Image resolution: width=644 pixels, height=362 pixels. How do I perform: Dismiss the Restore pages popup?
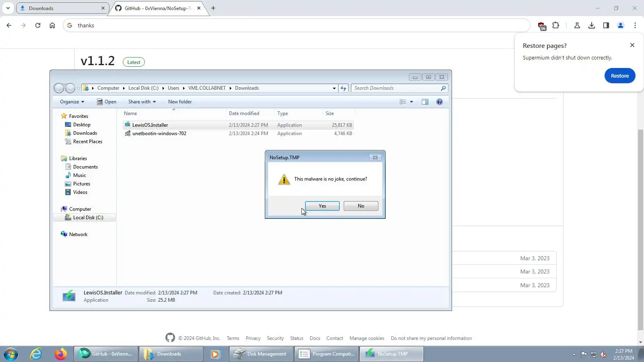pos(632,45)
